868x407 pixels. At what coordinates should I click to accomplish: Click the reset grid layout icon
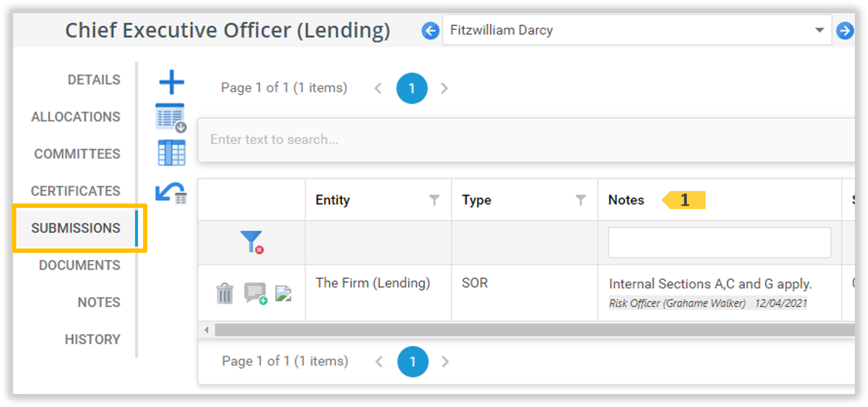pyautogui.click(x=171, y=193)
